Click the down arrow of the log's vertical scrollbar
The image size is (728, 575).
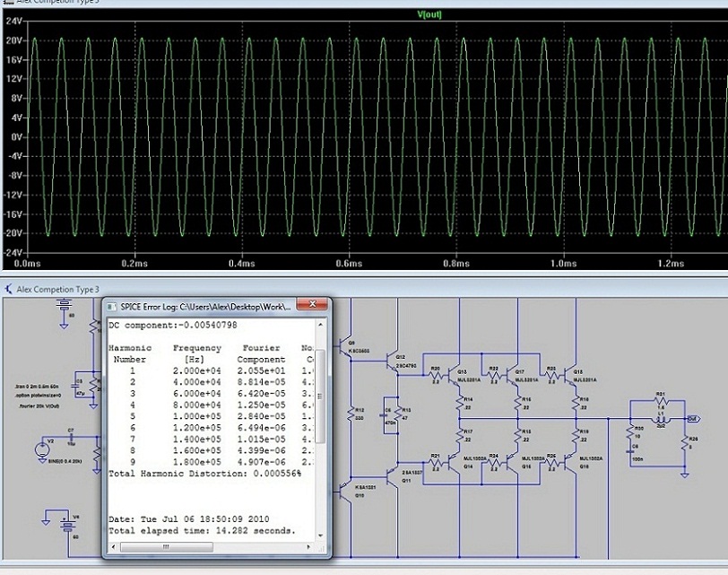point(320,536)
